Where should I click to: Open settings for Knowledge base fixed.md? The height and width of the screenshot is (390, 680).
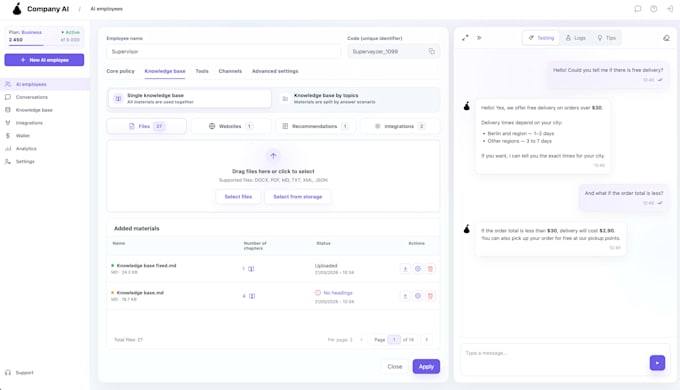[x=418, y=269]
